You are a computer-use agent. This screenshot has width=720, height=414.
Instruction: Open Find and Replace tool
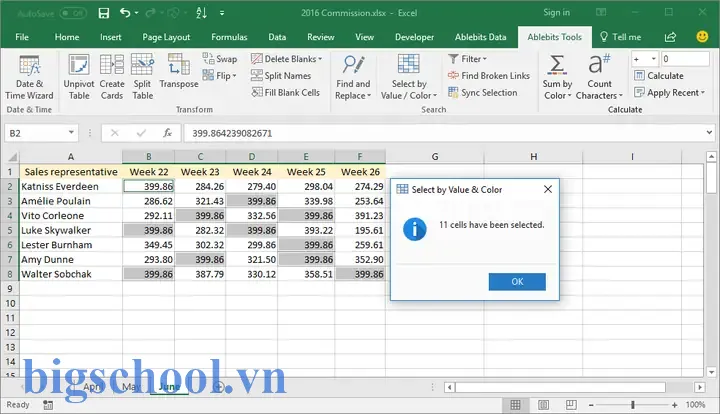click(x=353, y=77)
